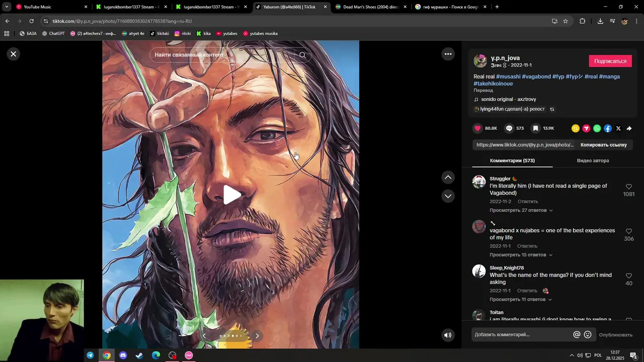Copy the post link with Копировать ссылку
The height and width of the screenshot is (362, 644).
tap(604, 145)
